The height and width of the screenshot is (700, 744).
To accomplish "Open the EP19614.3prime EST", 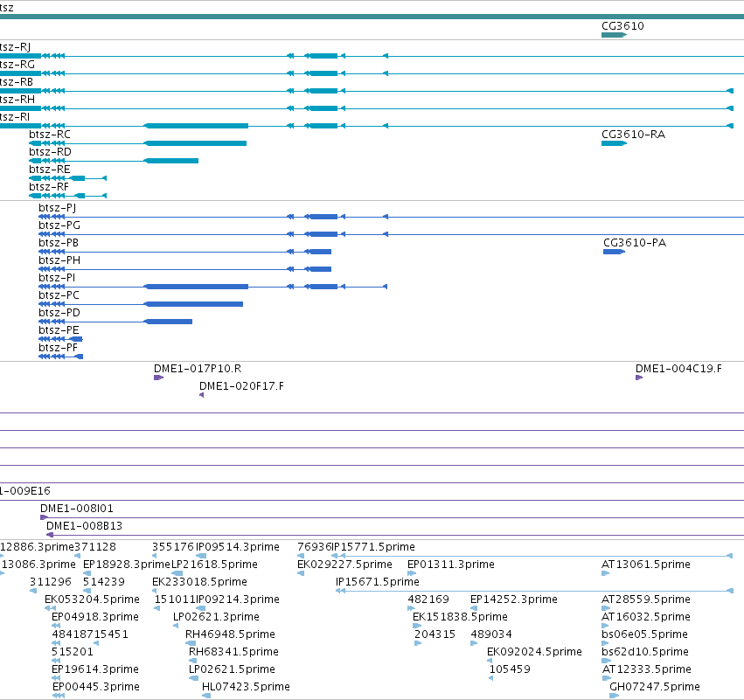I will 95,670.
